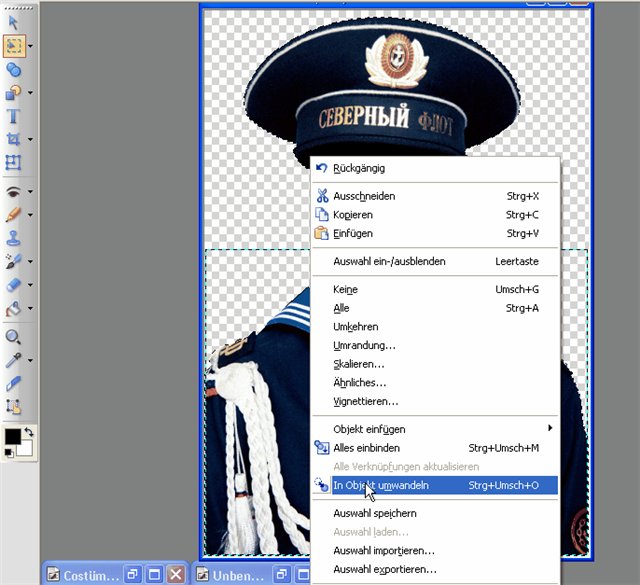The width and height of the screenshot is (640, 585).
Task: Expand Paintbrush tool options arrow
Action: 31,215
